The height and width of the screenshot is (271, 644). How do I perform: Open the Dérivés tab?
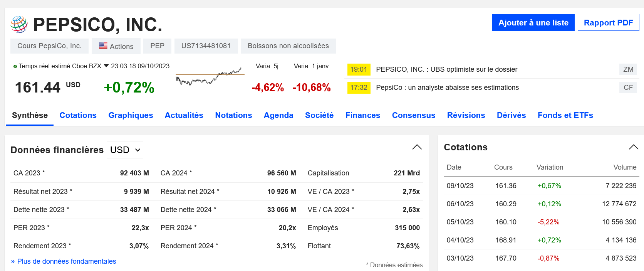point(512,115)
